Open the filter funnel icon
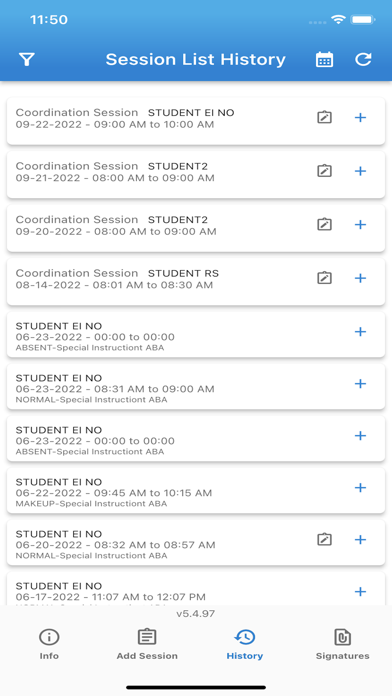Image resolution: width=392 pixels, height=696 pixels. pyautogui.click(x=27, y=59)
